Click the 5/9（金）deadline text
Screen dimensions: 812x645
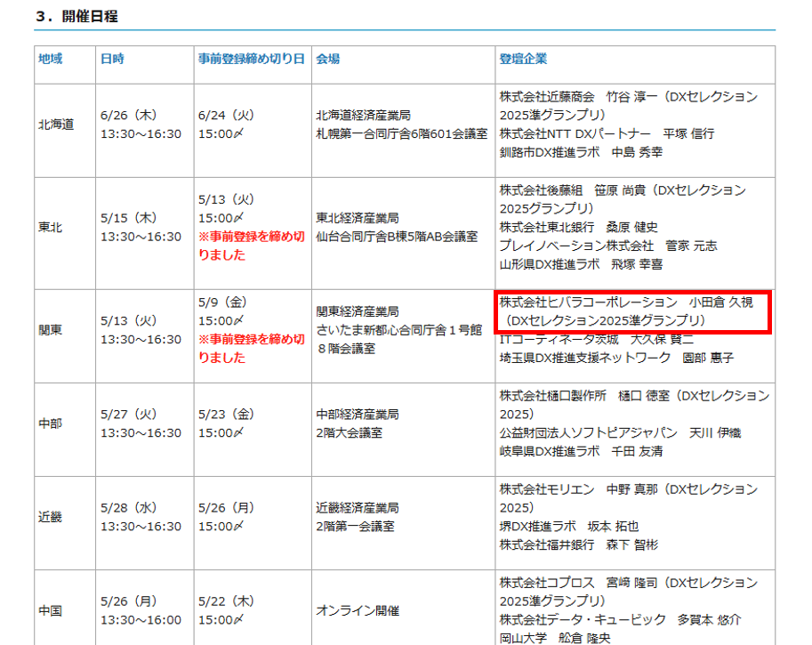[224, 302]
